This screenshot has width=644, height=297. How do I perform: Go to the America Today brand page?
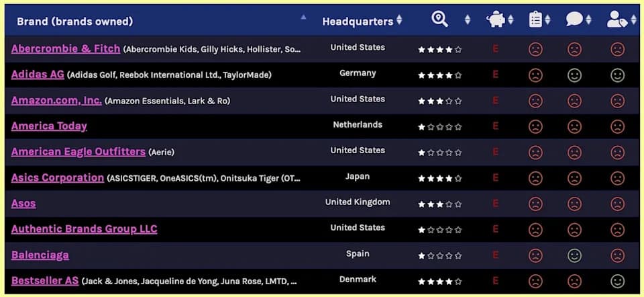[49, 126]
